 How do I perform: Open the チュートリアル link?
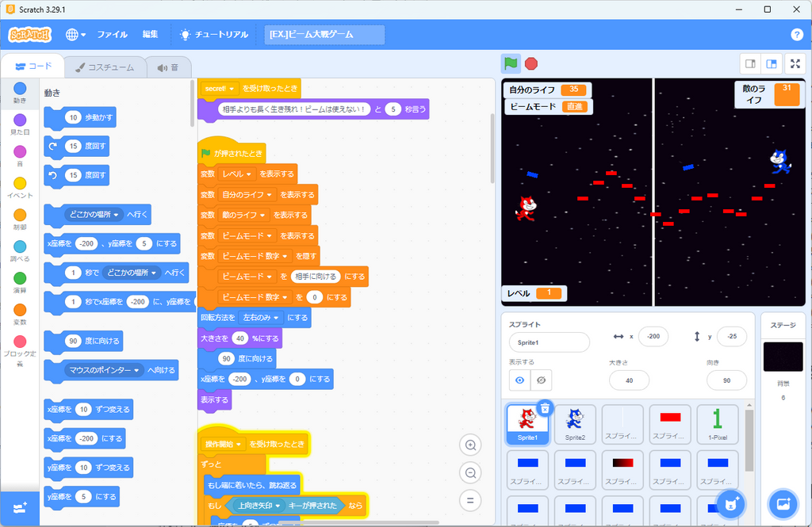pos(214,35)
